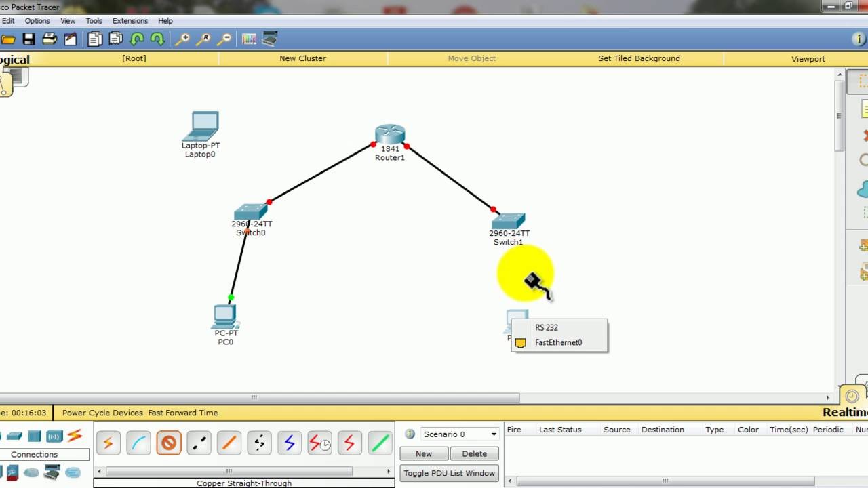Open the Tools menu

click(94, 21)
